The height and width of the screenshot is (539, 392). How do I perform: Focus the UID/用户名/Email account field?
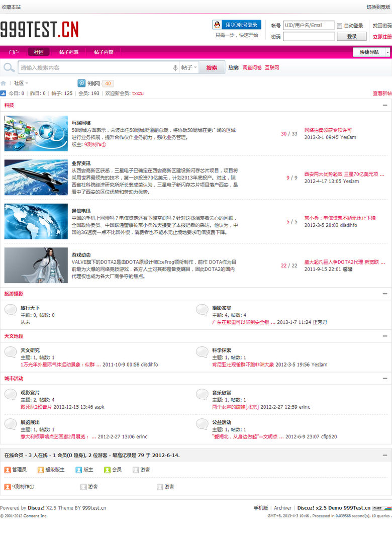coord(309,25)
